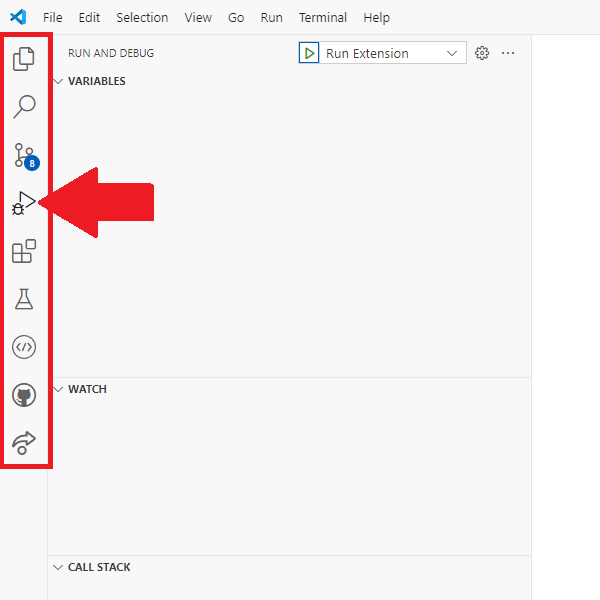Screen dimensions: 600x600
Task: Open the Terminal menu
Action: pos(323,18)
